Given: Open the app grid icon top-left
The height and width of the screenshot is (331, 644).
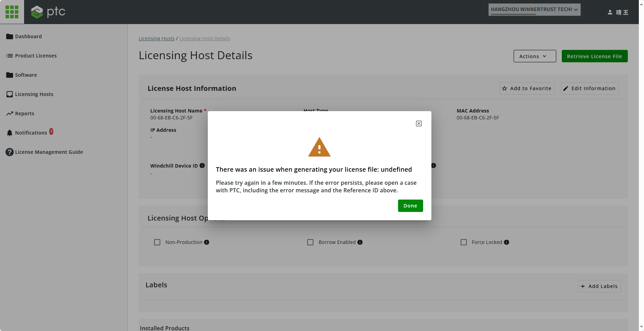Looking at the screenshot, I should (x=12, y=12).
